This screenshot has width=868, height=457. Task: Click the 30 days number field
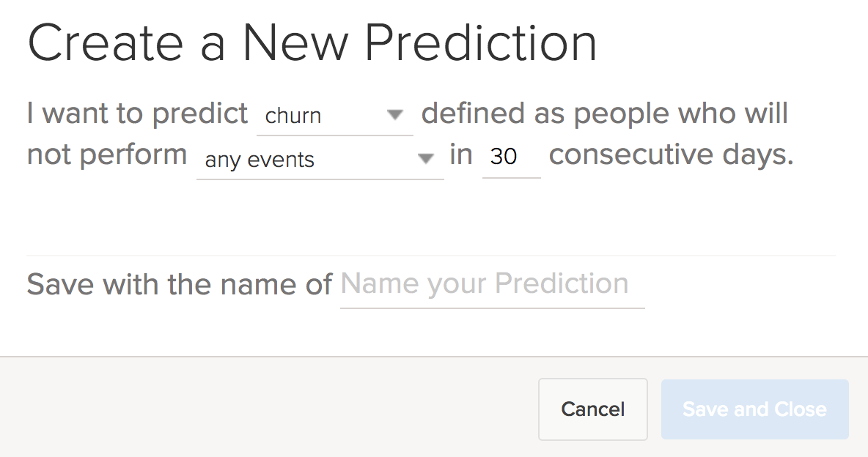click(x=510, y=157)
